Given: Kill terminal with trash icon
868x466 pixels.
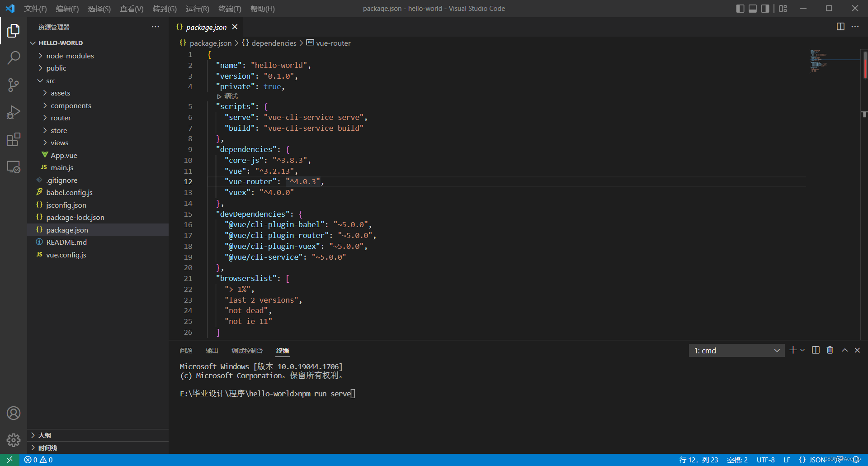Looking at the screenshot, I should click(830, 350).
